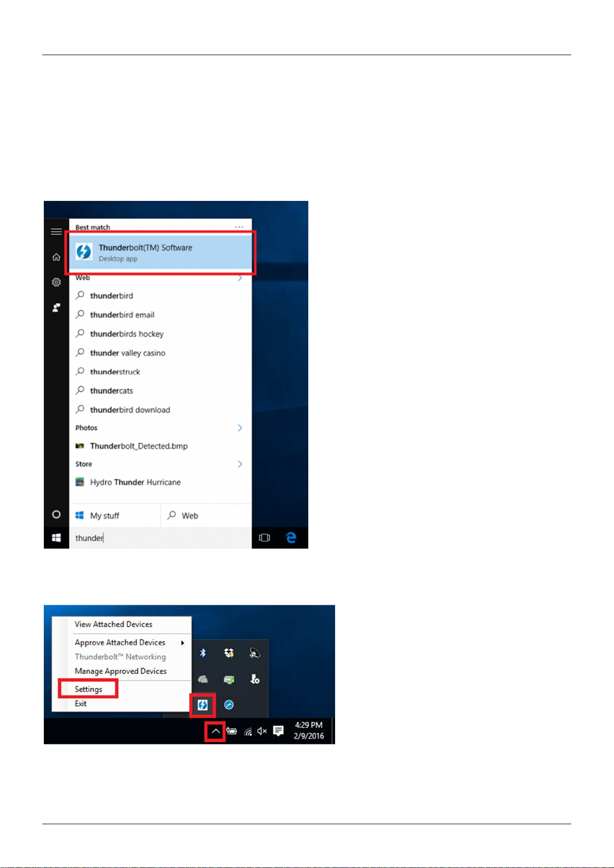Image resolution: width=614 pixels, height=868 pixels.
Task: Click the three-dot more options in search
Action: [x=239, y=227]
